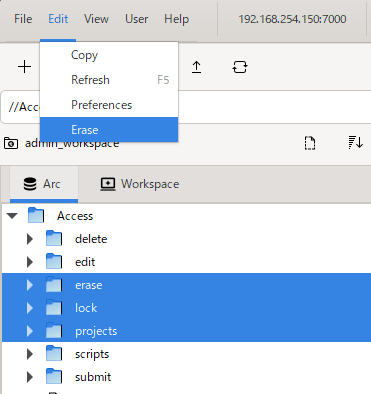The height and width of the screenshot is (394, 371).
Task: Collapse the Access folder
Action: (x=13, y=216)
